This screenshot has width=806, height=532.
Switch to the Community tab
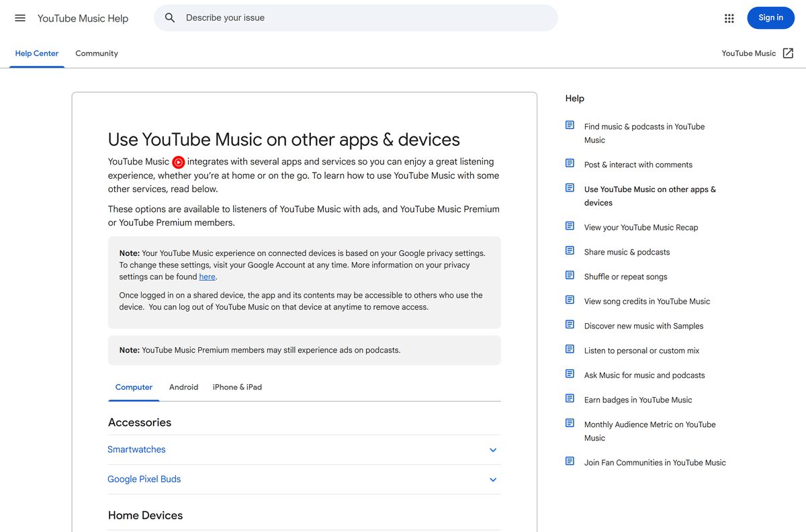click(97, 53)
